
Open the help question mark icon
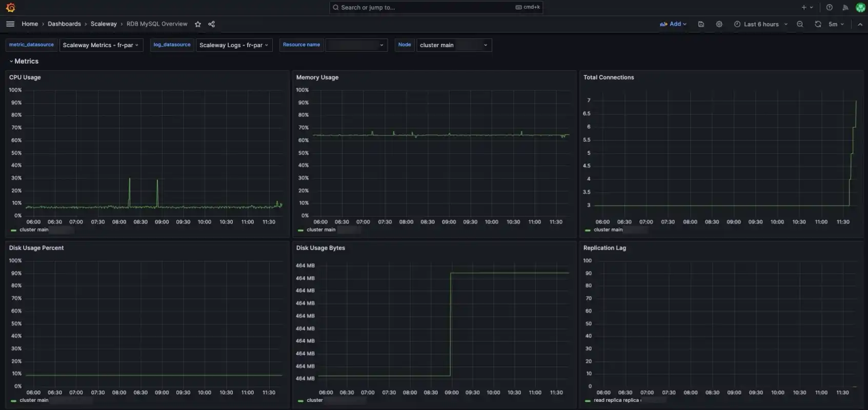[x=829, y=7]
